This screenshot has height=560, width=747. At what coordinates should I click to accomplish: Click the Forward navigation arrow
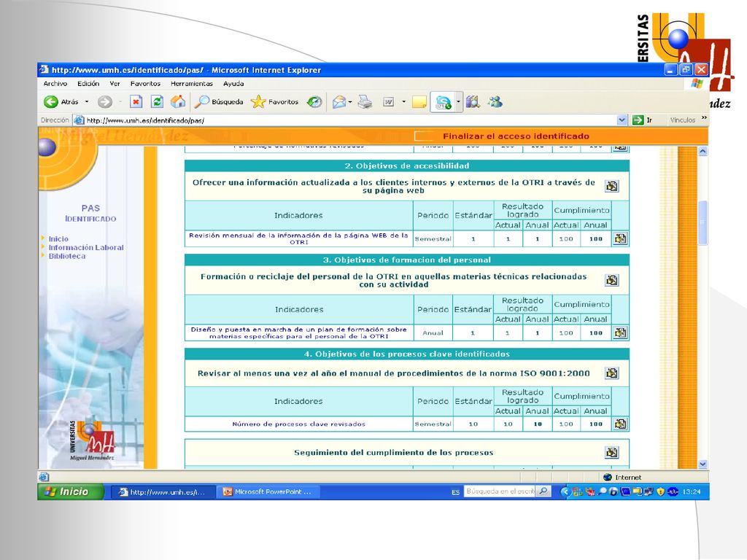pos(105,101)
